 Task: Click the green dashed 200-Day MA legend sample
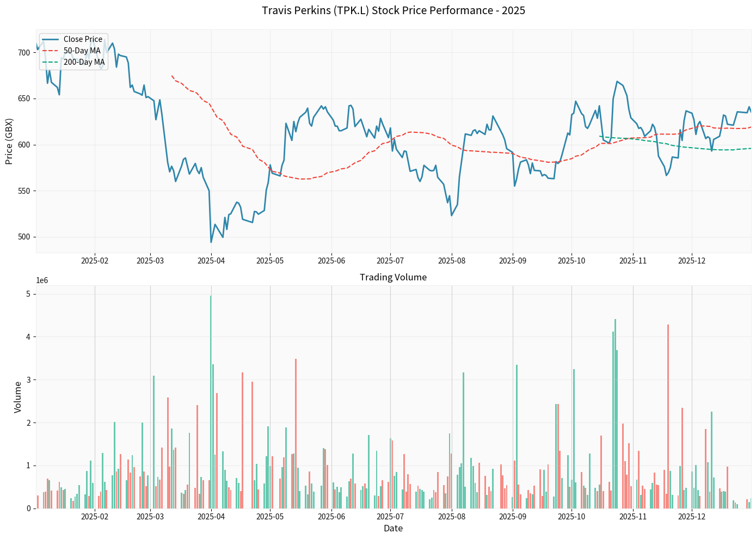coord(51,62)
